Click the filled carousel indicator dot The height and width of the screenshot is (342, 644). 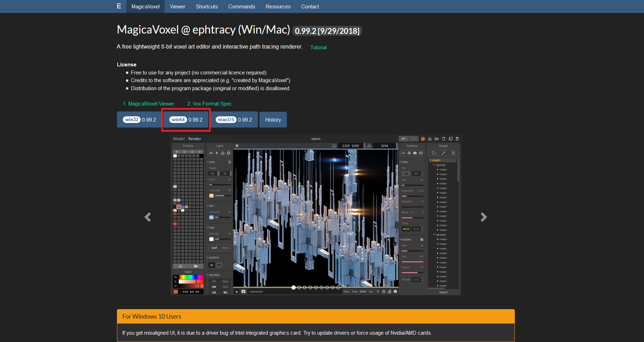[294, 288]
